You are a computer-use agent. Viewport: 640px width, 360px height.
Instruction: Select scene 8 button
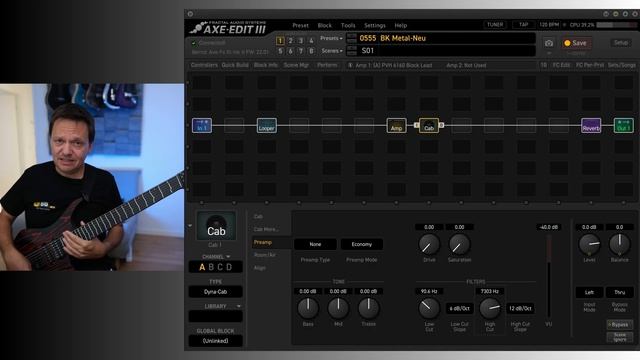pos(311,51)
